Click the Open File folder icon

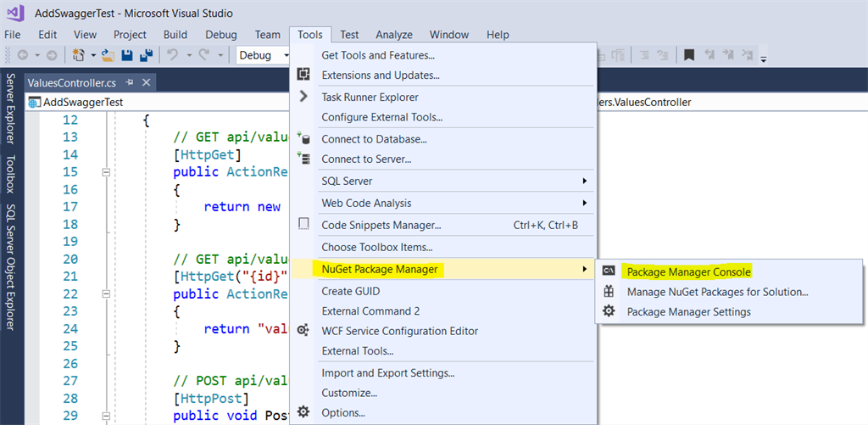pyautogui.click(x=108, y=55)
